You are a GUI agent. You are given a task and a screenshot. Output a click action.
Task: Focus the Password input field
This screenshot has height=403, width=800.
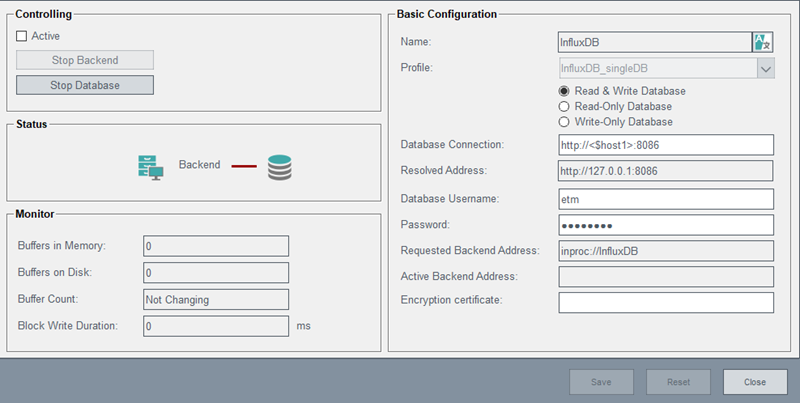click(666, 225)
